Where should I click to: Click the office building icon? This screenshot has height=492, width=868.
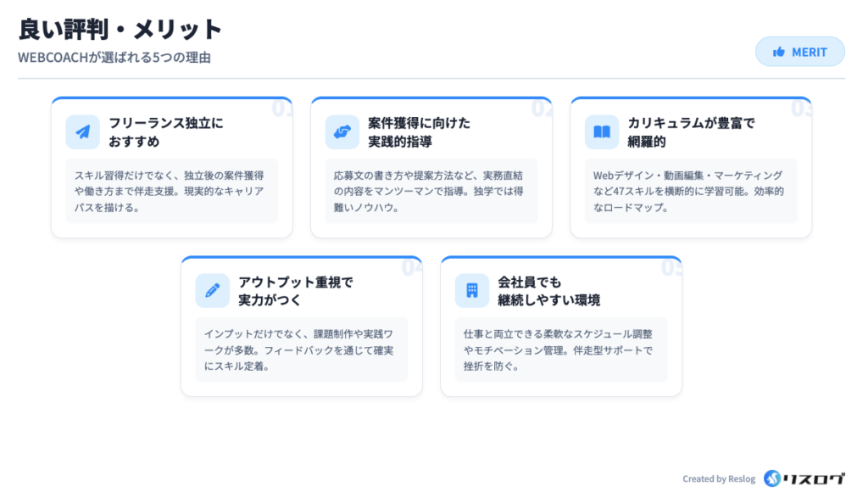[472, 290]
